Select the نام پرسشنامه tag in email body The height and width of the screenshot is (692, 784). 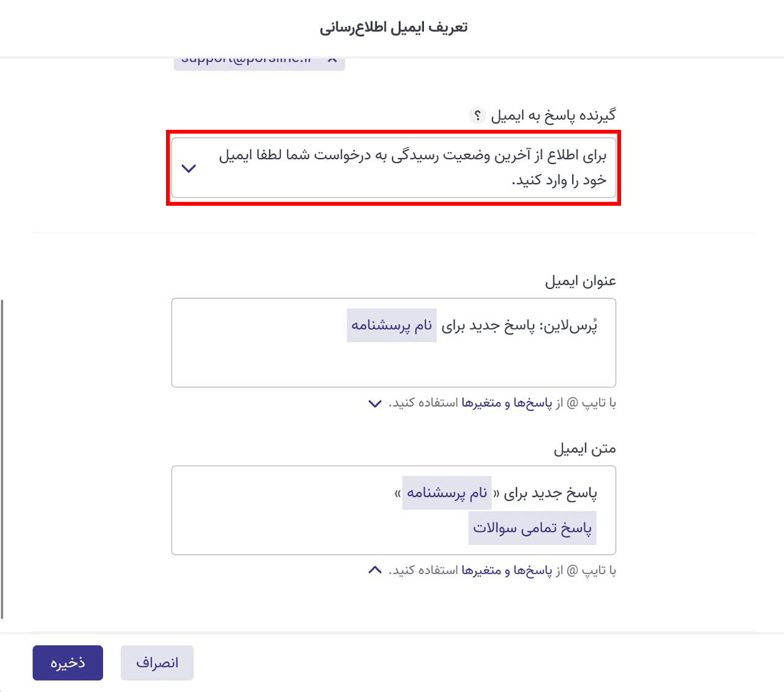point(447,493)
